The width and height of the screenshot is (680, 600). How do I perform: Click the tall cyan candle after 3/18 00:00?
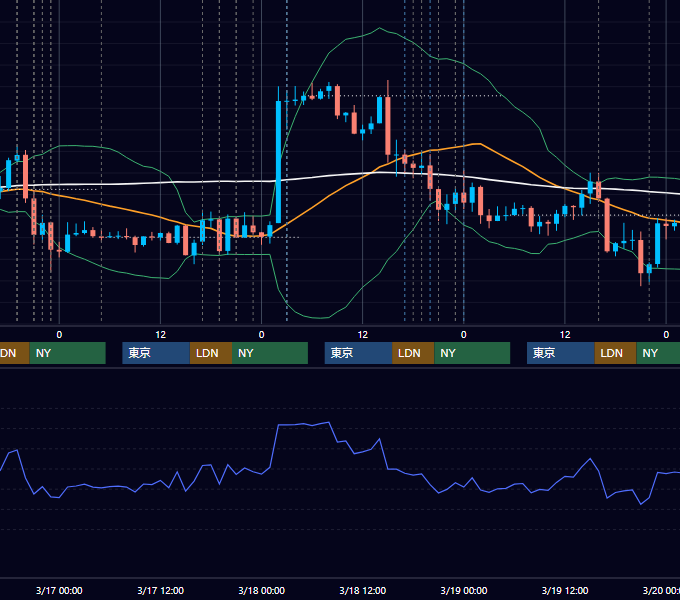point(278,162)
